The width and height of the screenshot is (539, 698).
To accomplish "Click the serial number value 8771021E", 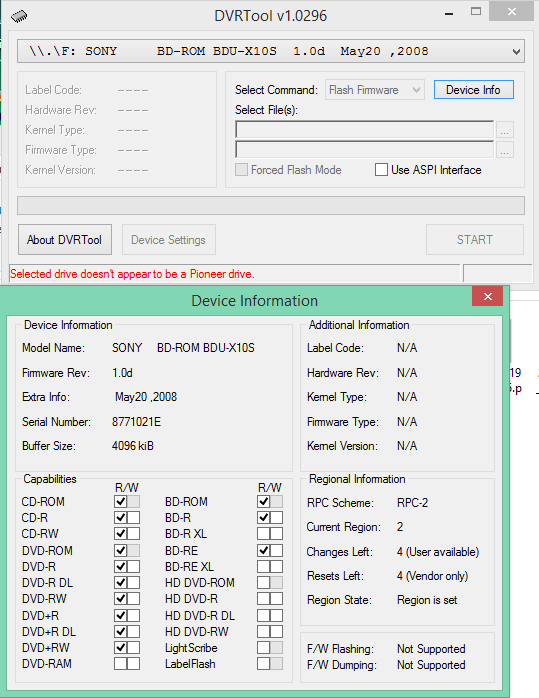I will click(x=136, y=422).
